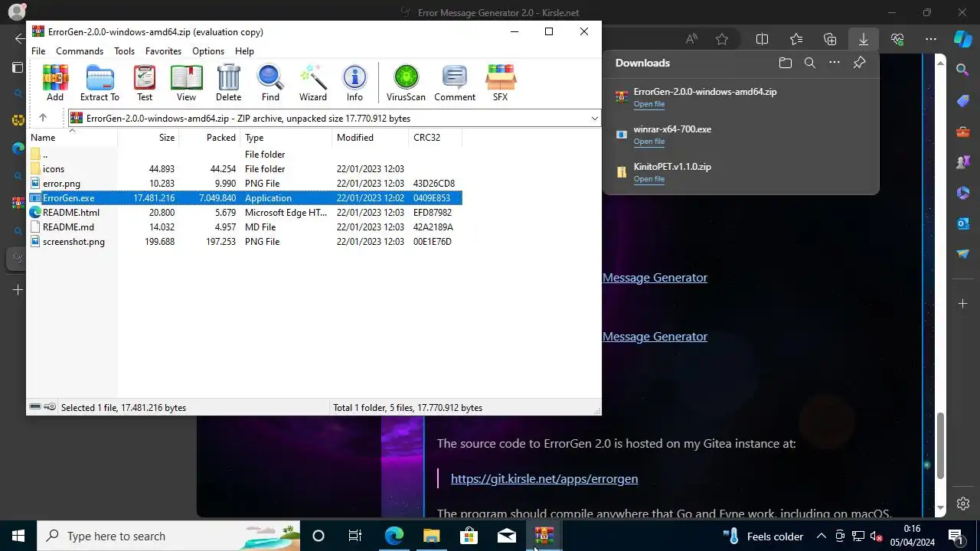The width and height of the screenshot is (980, 551).
Task: Open Windows Start menu
Action: tap(18, 536)
